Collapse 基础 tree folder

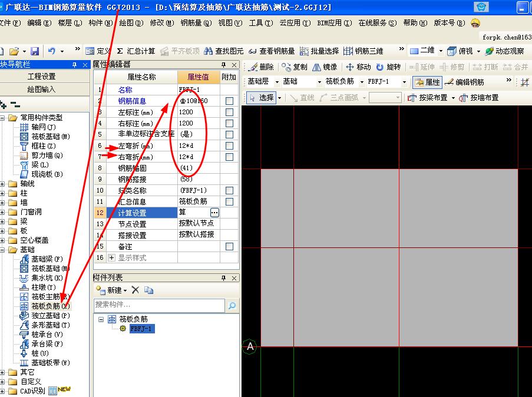click(2, 250)
